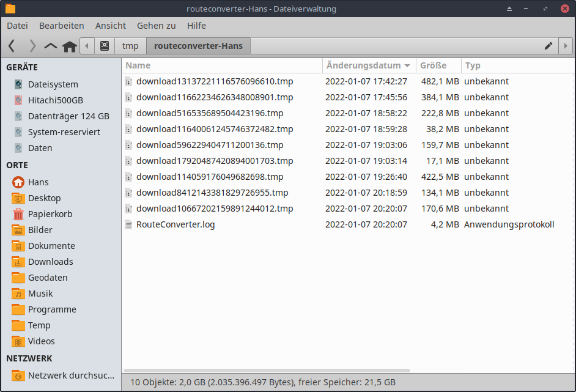The image size is (576, 392).
Task: Open Videos folder in sidebar
Action: click(41, 341)
